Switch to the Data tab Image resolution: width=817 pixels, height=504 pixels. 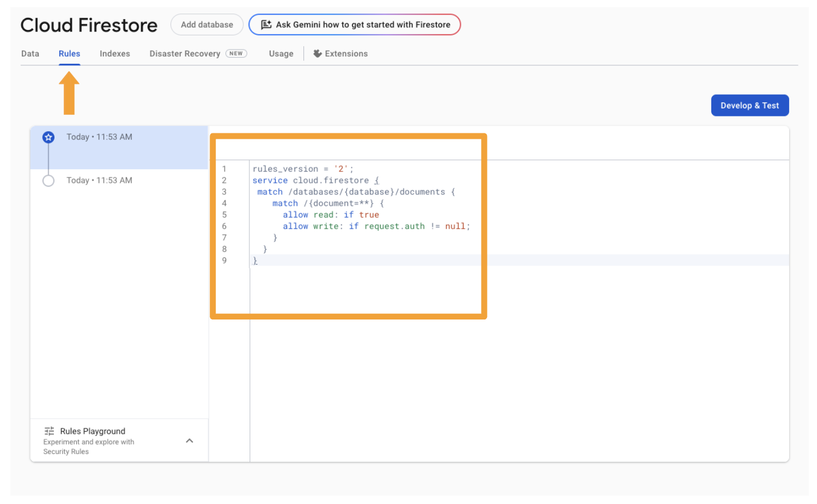click(x=30, y=53)
